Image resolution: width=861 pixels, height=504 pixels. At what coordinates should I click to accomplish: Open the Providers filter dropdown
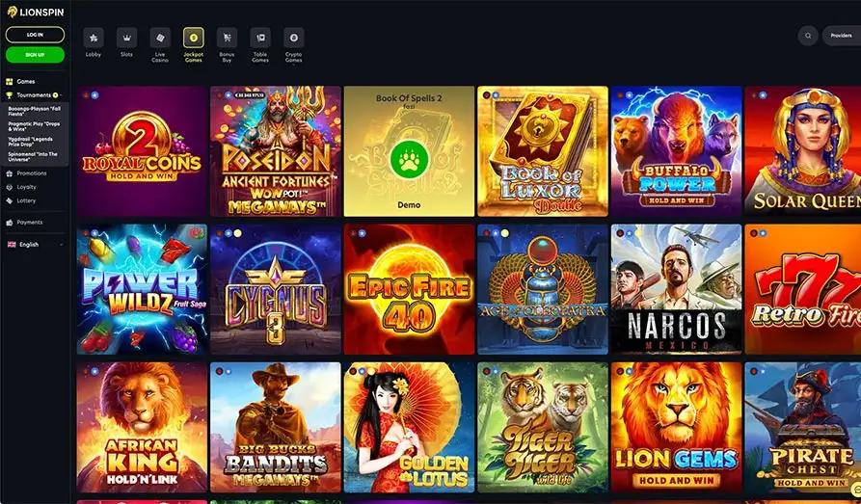tap(841, 36)
